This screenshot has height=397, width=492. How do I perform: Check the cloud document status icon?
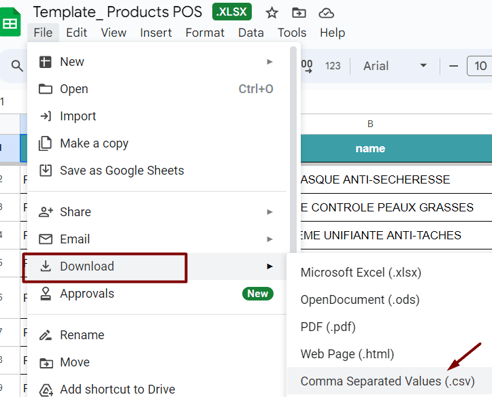click(326, 13)
